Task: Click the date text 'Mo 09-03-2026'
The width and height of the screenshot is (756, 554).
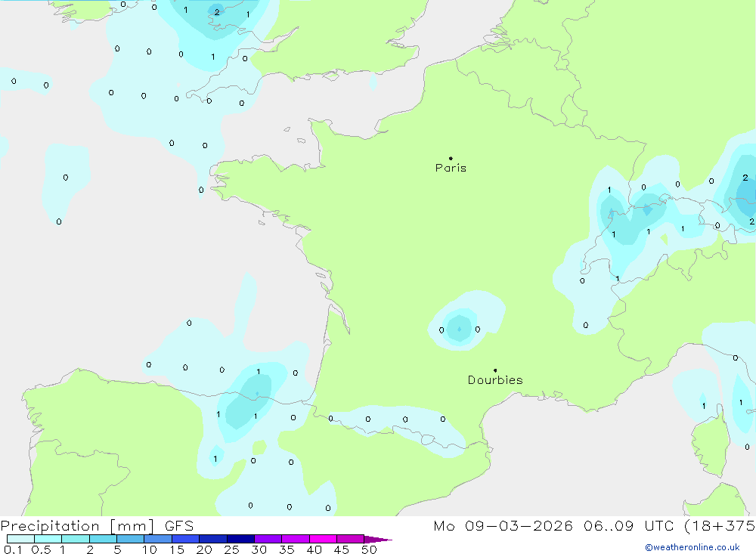Action: pyautogui.click(x=503, y=526)
